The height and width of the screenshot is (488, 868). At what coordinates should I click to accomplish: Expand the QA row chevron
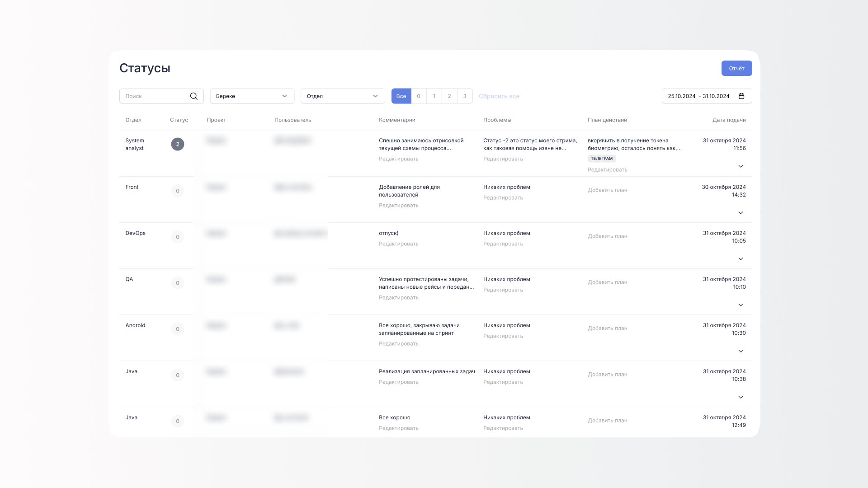pos(741,305)
